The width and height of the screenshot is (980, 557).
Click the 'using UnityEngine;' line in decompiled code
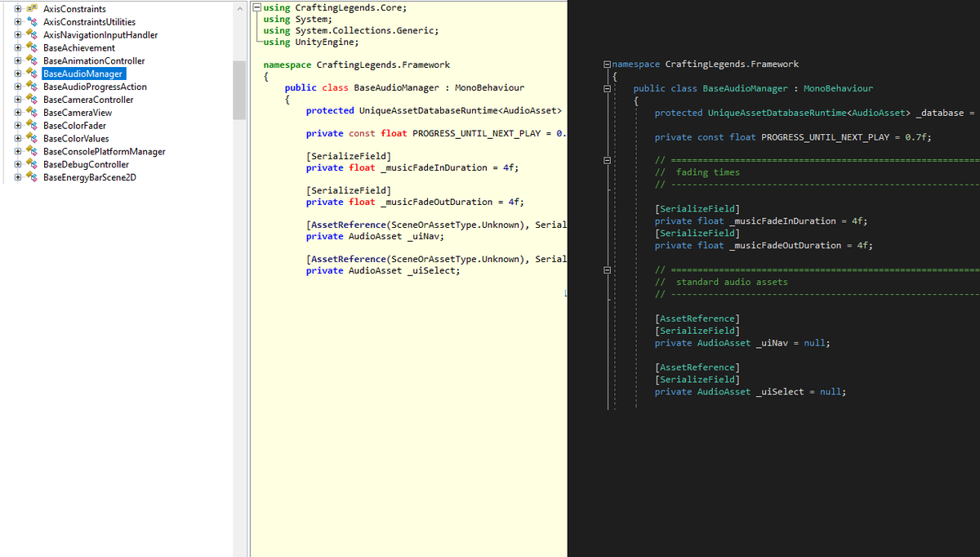311,42
